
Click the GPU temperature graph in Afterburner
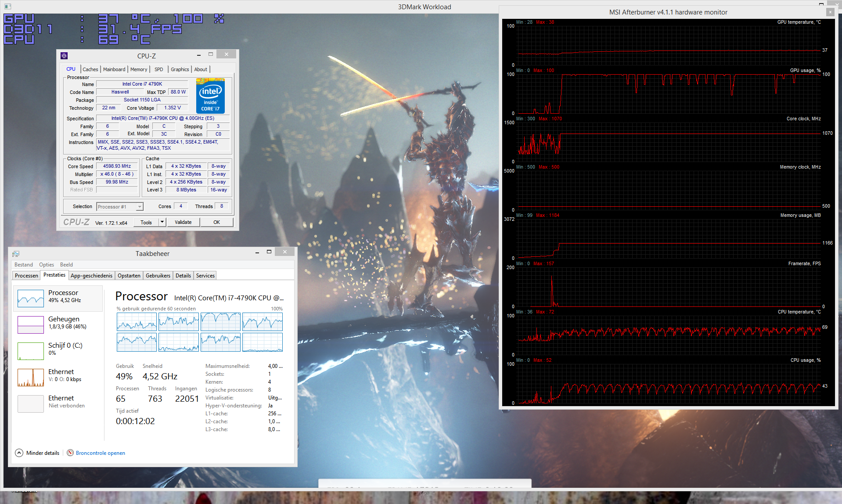coord(669,46)
